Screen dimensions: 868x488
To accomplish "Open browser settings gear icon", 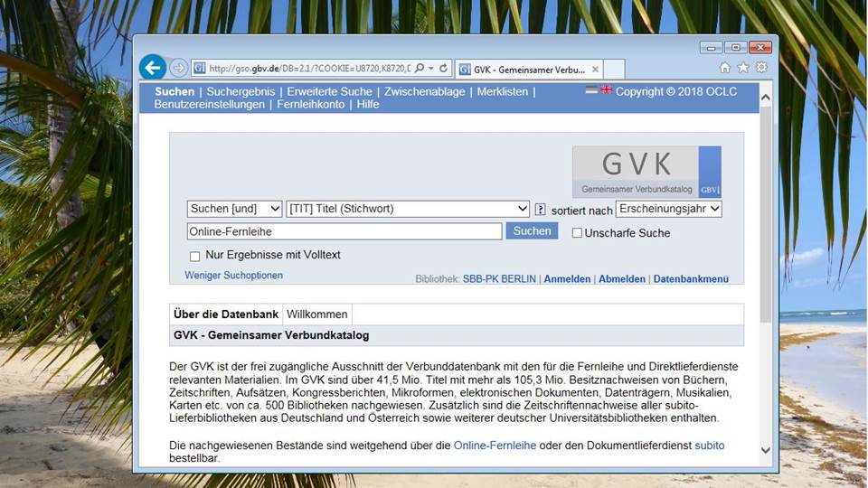I will point(761,68).
